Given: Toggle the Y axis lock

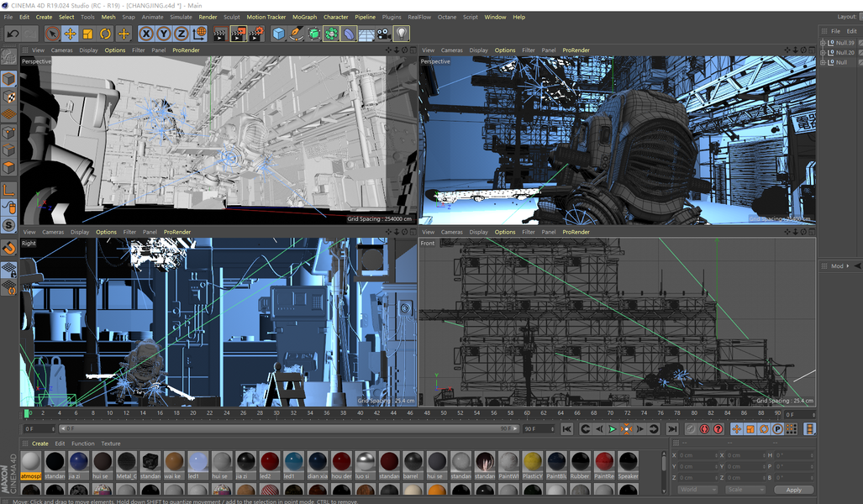Looking at the screenshot, I should pos(164,34).
